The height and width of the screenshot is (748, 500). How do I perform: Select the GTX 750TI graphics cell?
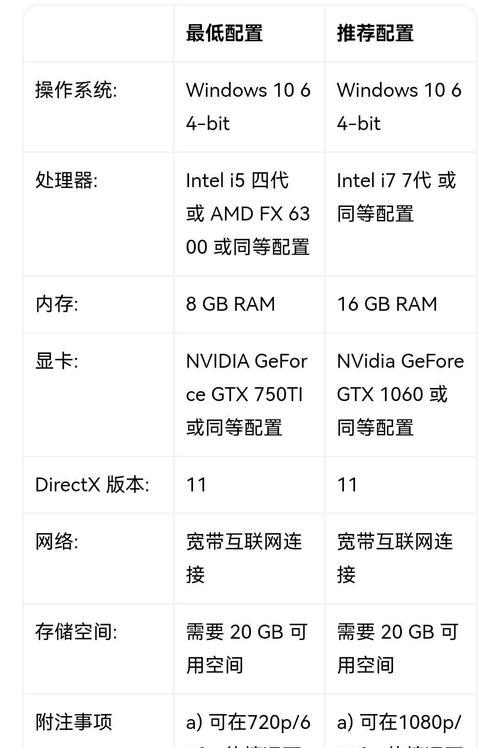tap(247, 394)
